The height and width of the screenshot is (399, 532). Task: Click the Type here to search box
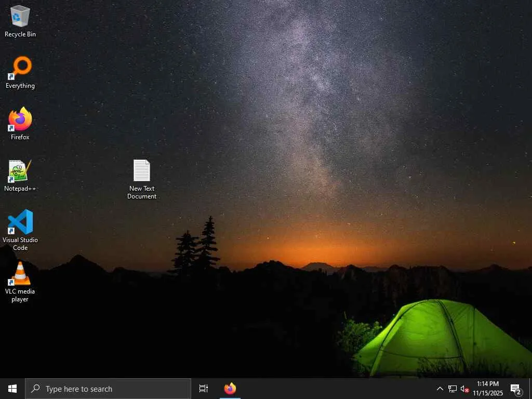[108, 389]
